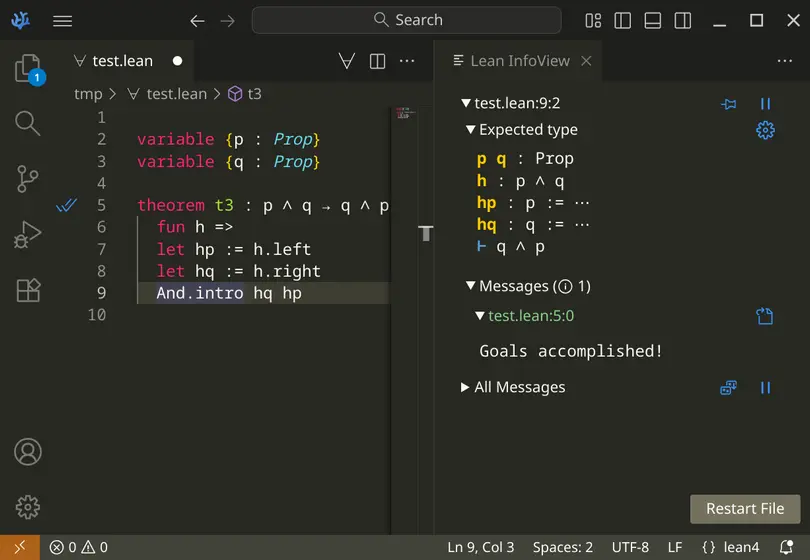The height and width of the screenshot is (560, 810).
Task: Click the hp hypothesis in InfoView
Action: [x=487, y=203]
